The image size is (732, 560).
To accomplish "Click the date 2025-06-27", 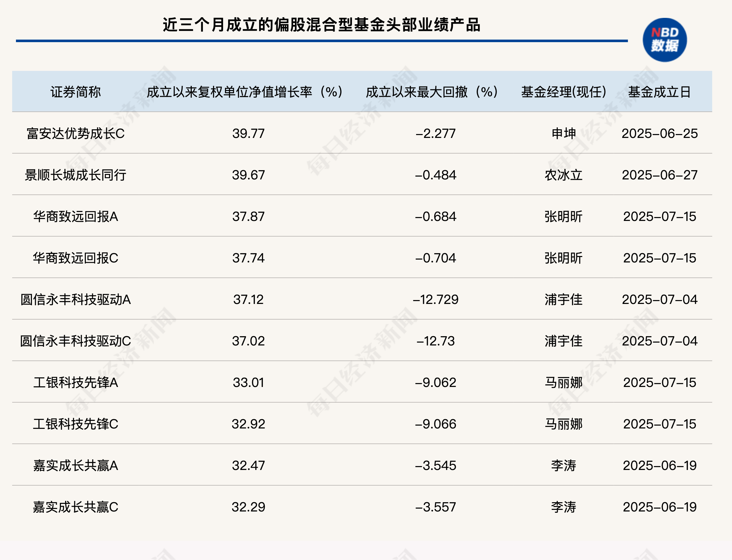I will pyautogui.click(x=659, y=175).
